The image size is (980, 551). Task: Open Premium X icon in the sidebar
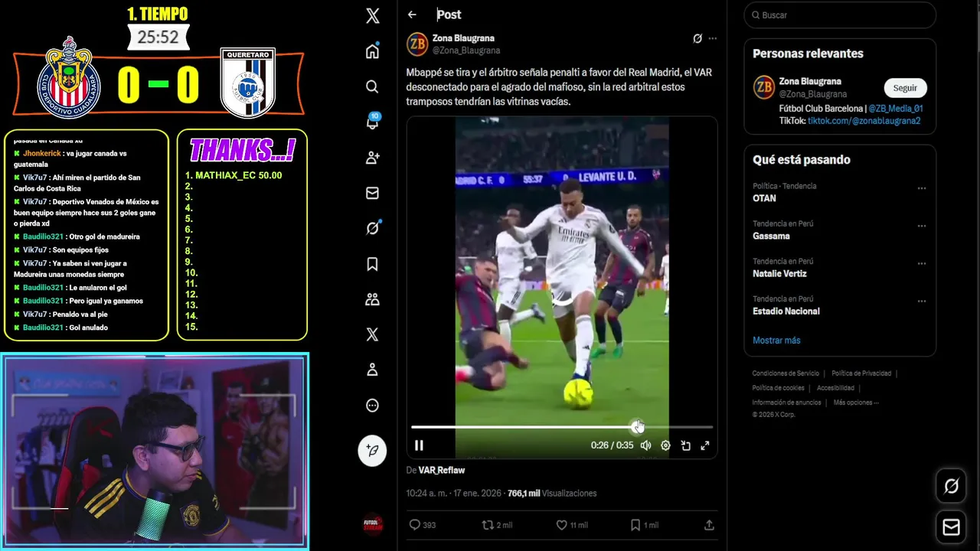(372, 334)
